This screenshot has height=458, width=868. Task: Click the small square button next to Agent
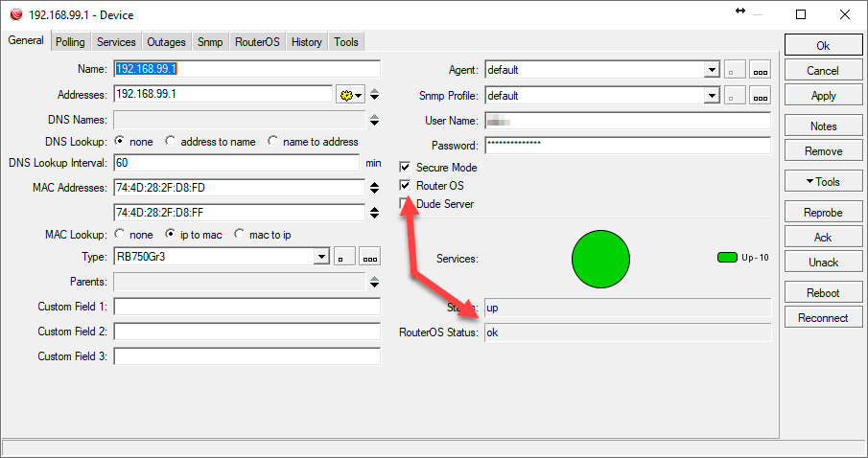tap(735, 70)
